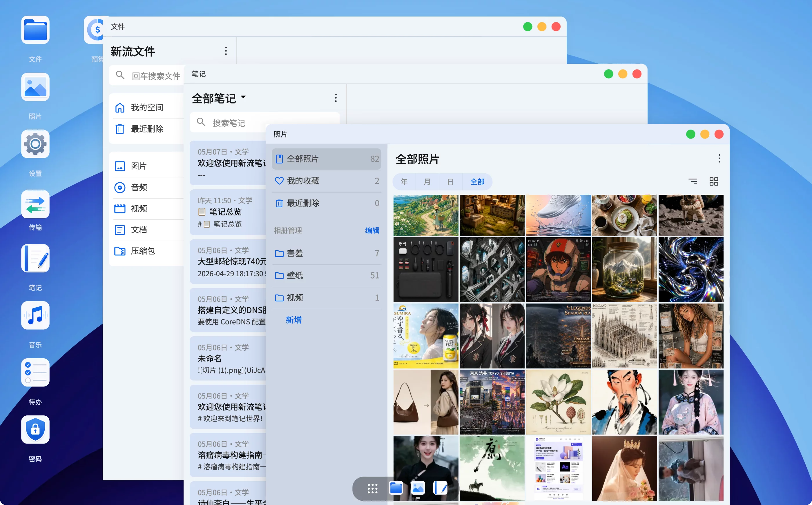Switch to the 月 view tab
812x505 pixels.
tap(427, 182)
